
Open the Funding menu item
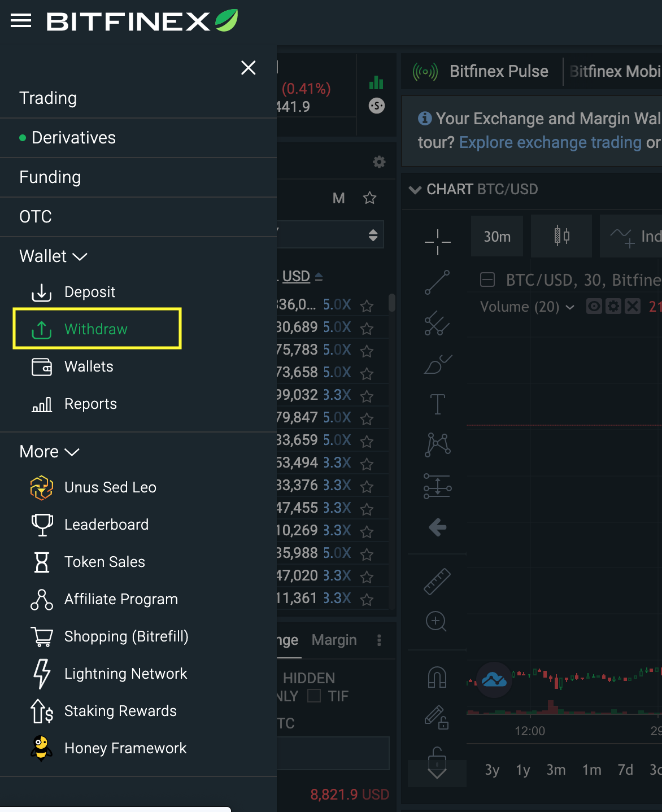point(50,177)
